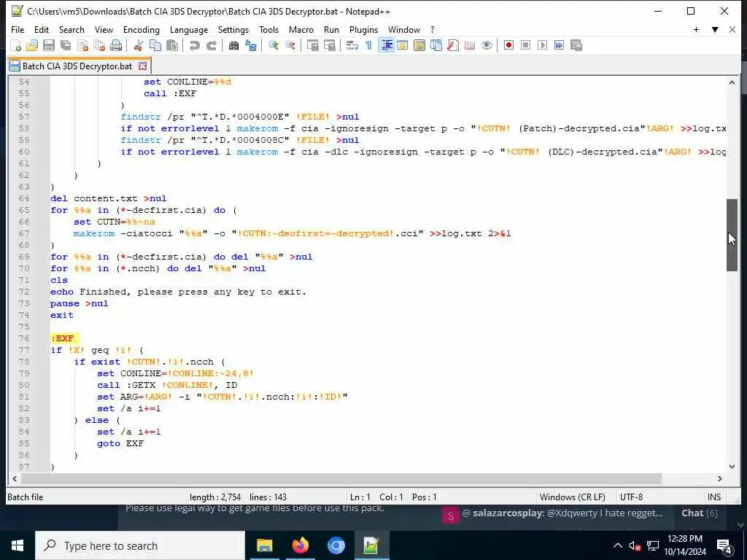This screenshot has width=747, height=560.
Task: Click the Redo toolbar icon
Action: point(211,45)
